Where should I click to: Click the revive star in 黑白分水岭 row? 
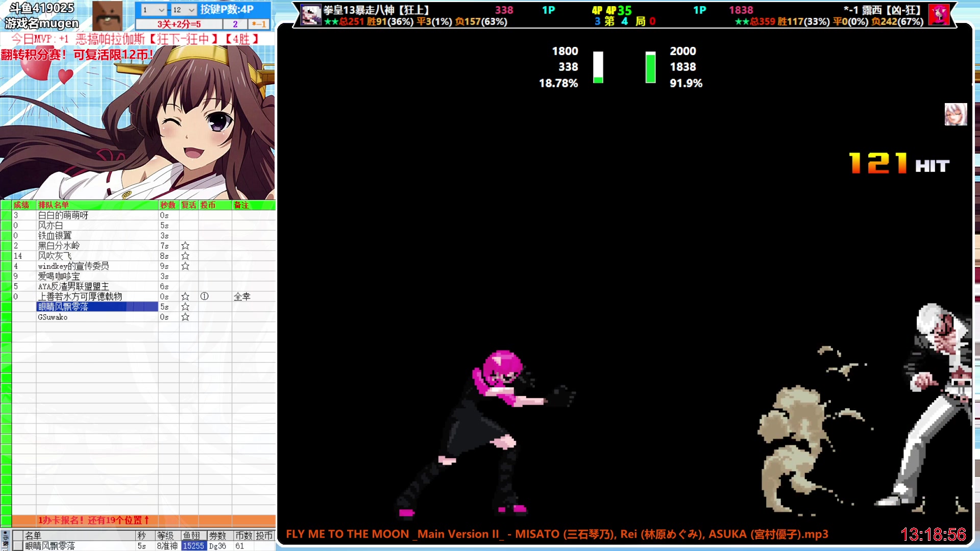point(185,246)
